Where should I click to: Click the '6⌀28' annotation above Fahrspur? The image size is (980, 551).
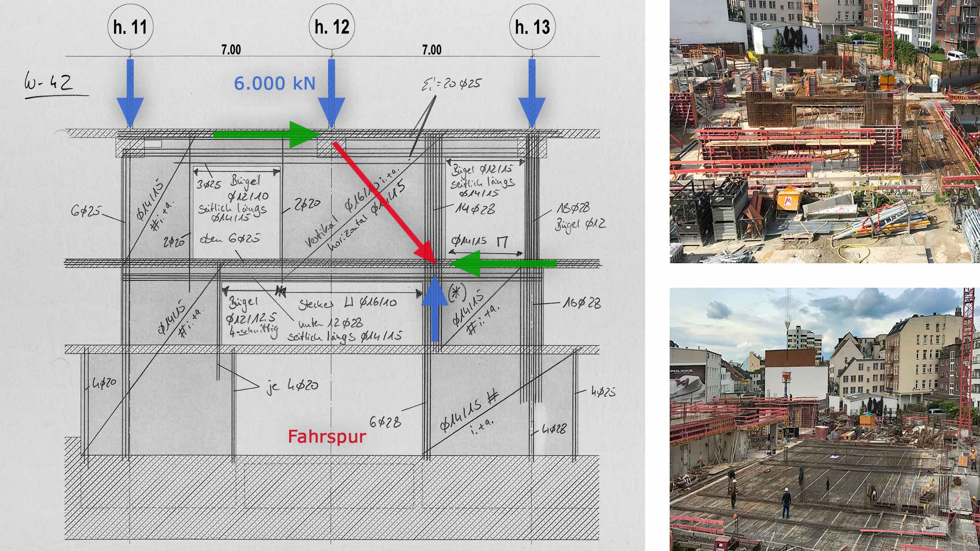[385, 421]
